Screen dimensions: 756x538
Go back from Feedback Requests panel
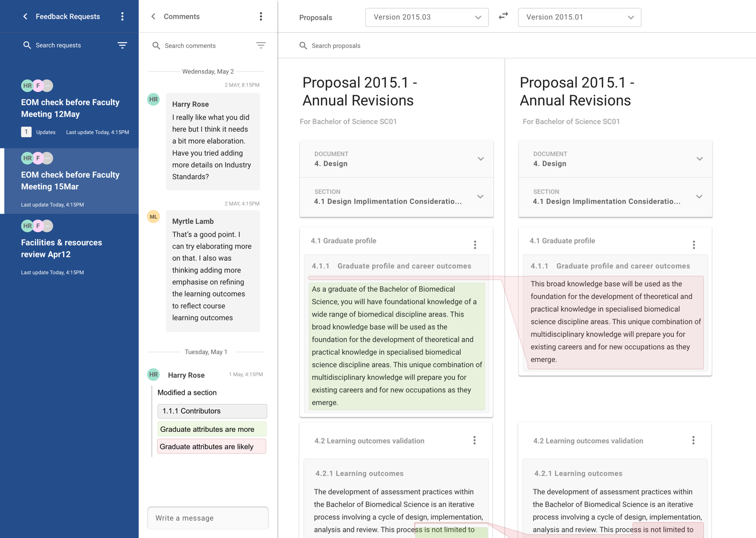point(25,16)
